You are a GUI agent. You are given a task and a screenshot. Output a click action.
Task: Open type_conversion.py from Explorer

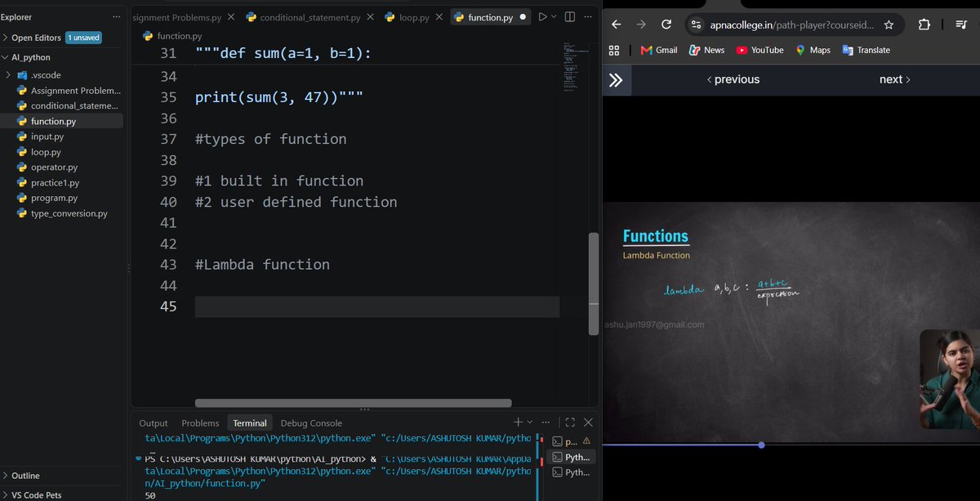coord(69,213)
